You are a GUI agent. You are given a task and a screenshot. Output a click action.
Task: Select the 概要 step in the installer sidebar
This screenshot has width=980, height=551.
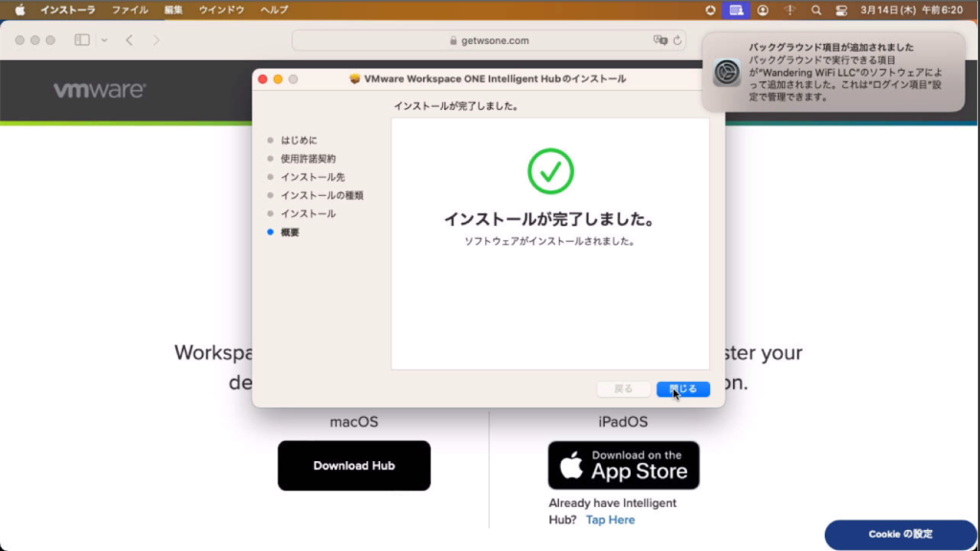289,231
